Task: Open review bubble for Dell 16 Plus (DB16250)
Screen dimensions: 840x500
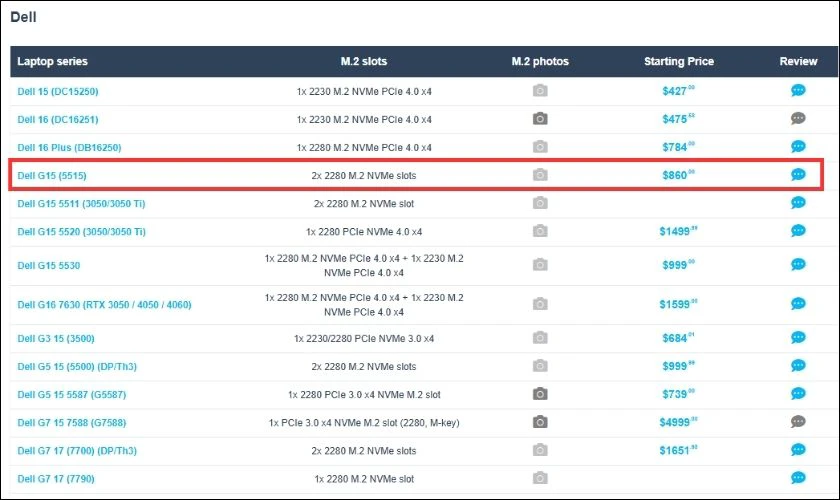Action: tap(798, 146)
